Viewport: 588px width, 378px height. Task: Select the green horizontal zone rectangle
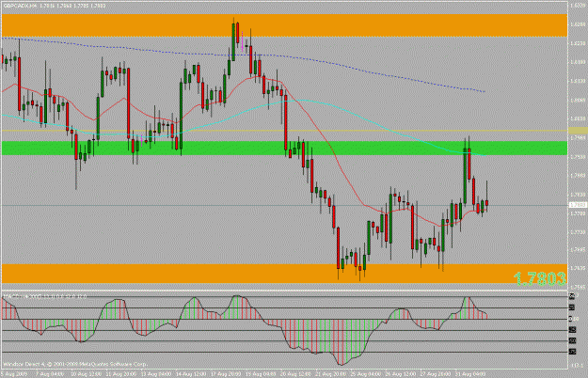[284, 148]
